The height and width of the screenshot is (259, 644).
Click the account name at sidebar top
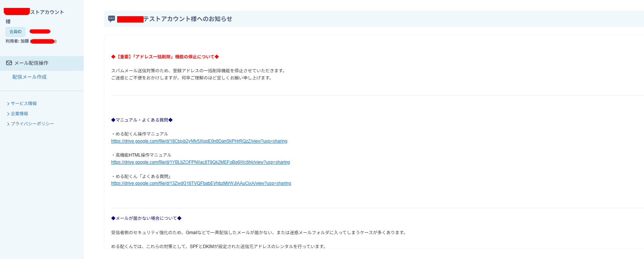click(x=47, y=12)
